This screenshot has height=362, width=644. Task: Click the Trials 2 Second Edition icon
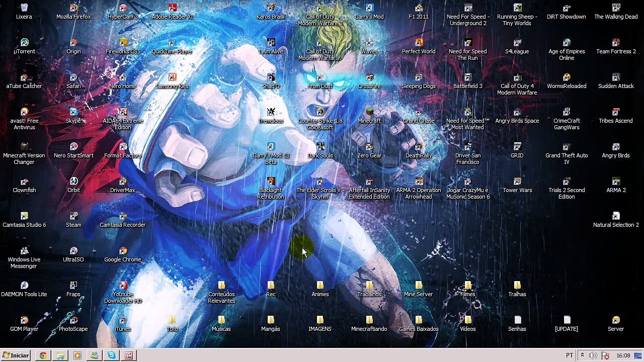tap(567, 188)
